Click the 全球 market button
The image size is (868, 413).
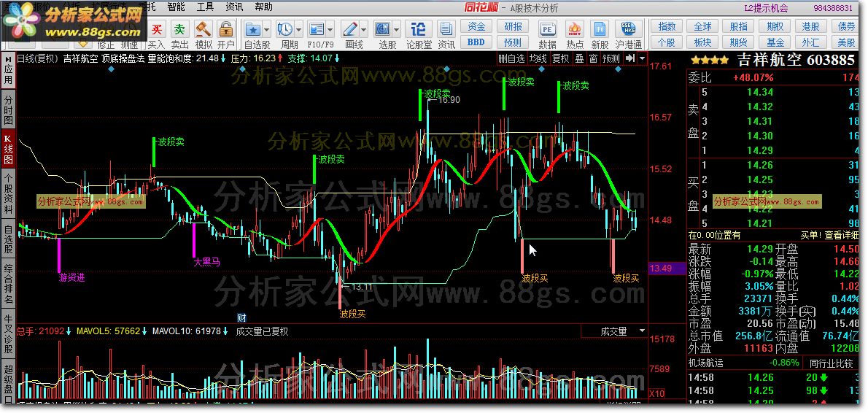[703, 26]
